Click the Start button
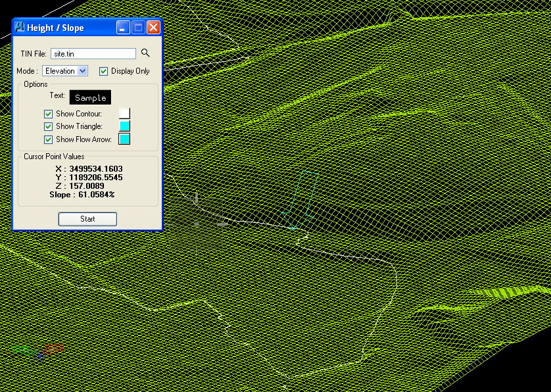Image resolution: width=551 pixels, height=392 pixels. click(x=87, y=219)
